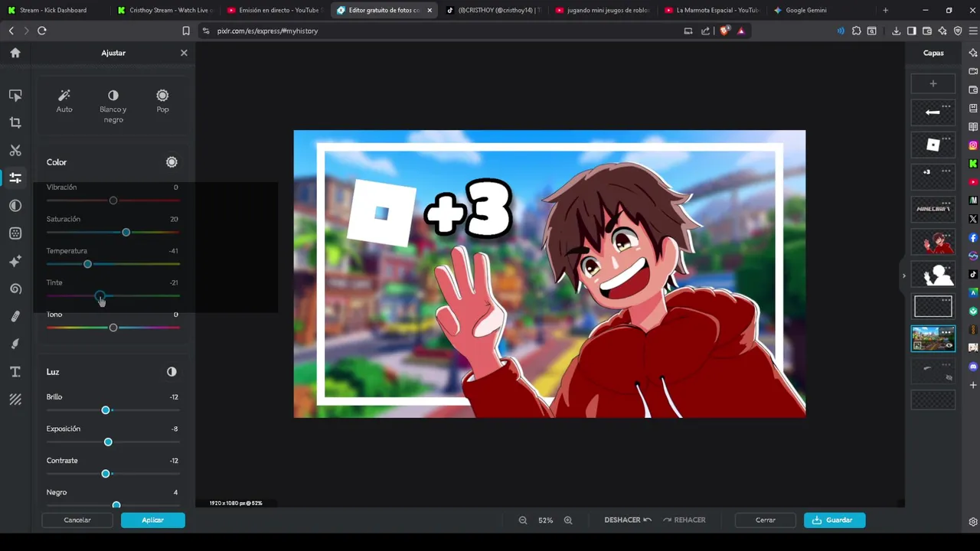Select the Arrange tool in left toolbar
Screen dimensions: 980x551
point(15,96)
